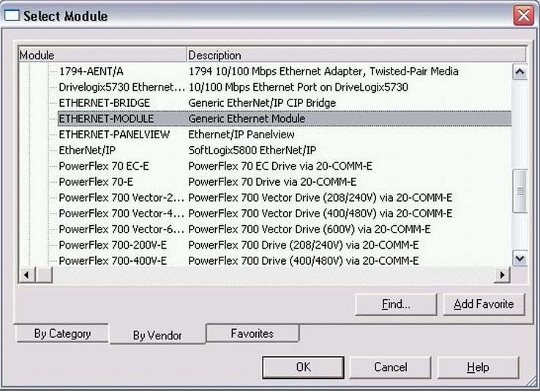
Task: Click the horizontal scrollbar thumb
Action: 44,275
